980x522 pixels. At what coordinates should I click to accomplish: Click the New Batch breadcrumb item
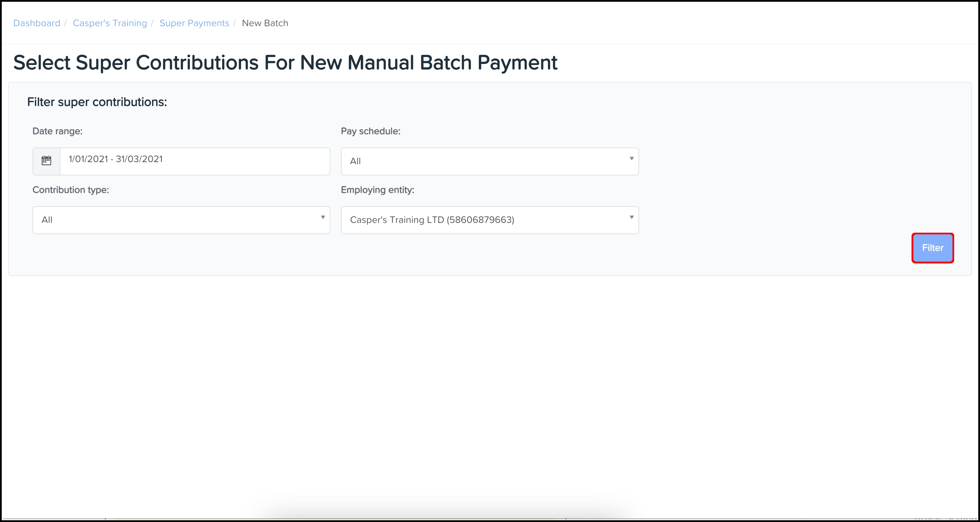265,23
